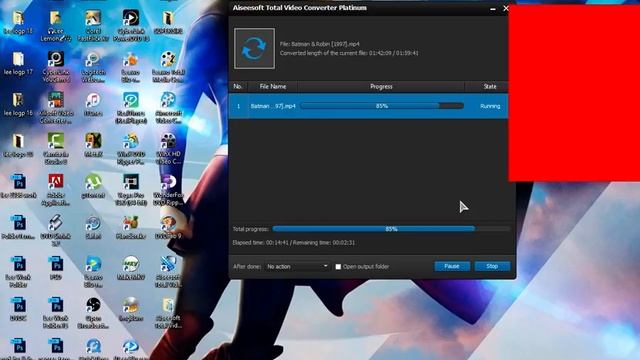Click the blue conversion arrows thumbnail

(x=254, y=48)
